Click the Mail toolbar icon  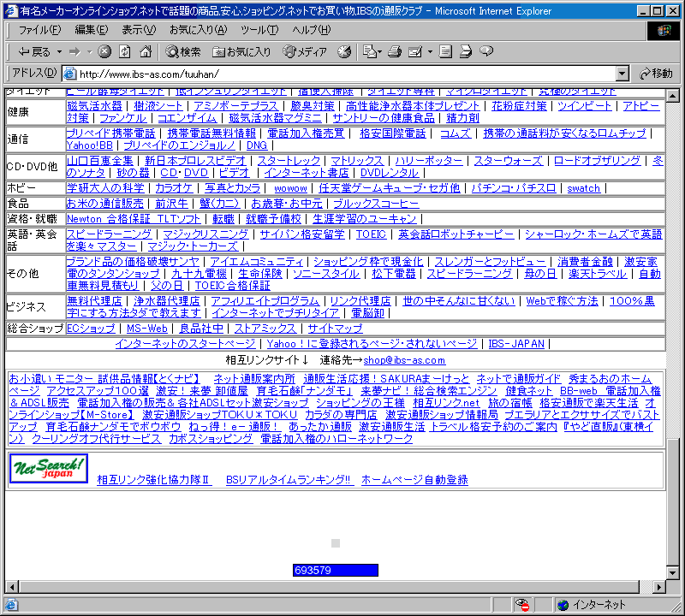pos(370,52)
